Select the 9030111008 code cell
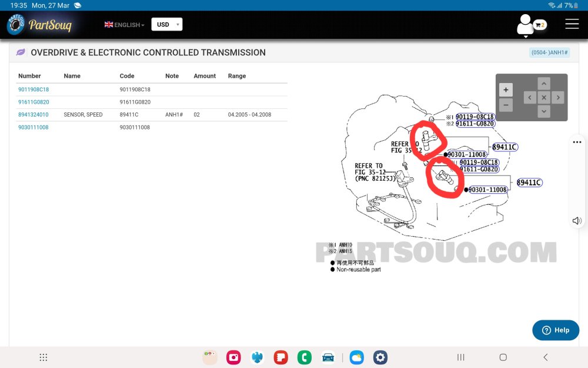 [x=135, y=127]
